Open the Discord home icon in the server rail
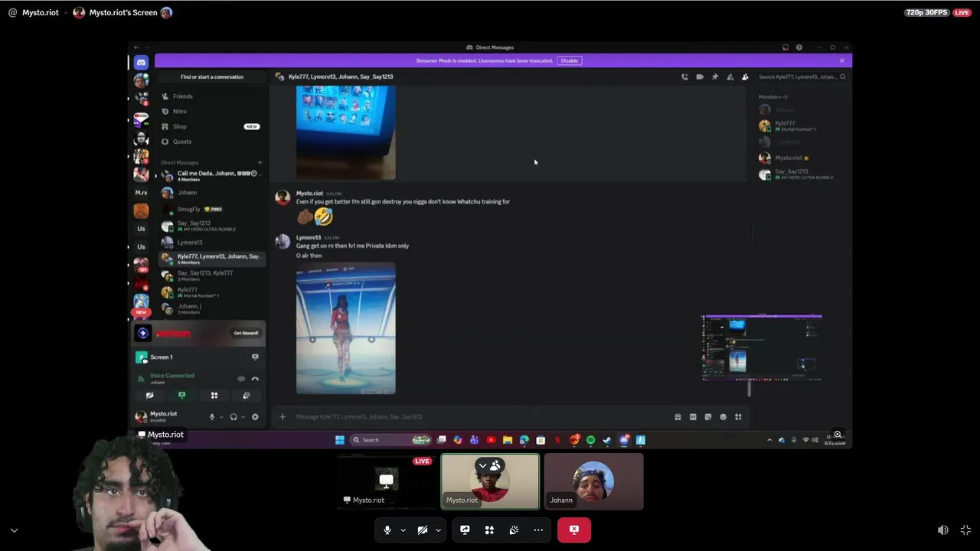 [x=141, y=62]
